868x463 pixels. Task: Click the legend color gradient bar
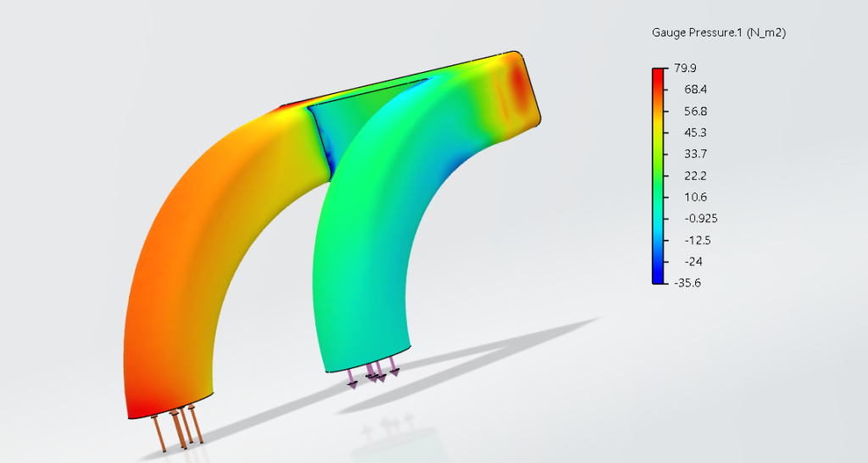659,176
